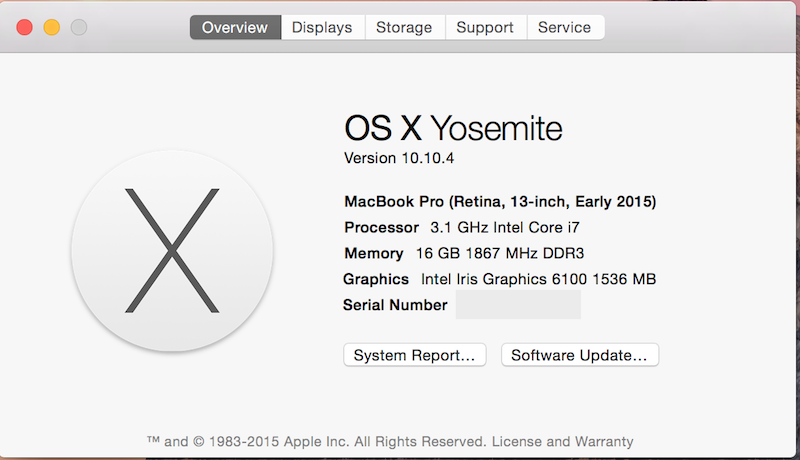The width and height of the screenshot is (800, 460).
Task: Select the MacBook Pro Retina model line
Action: tap(500, 202)
